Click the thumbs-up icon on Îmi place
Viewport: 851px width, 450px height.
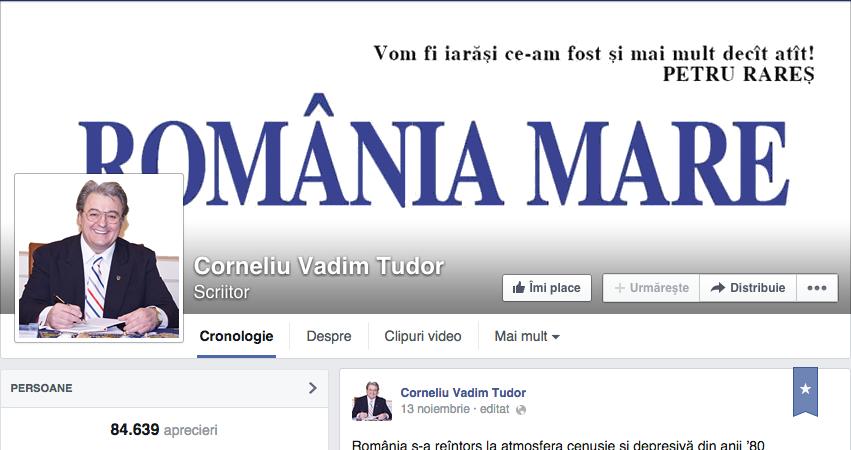[x=518, y=288]
